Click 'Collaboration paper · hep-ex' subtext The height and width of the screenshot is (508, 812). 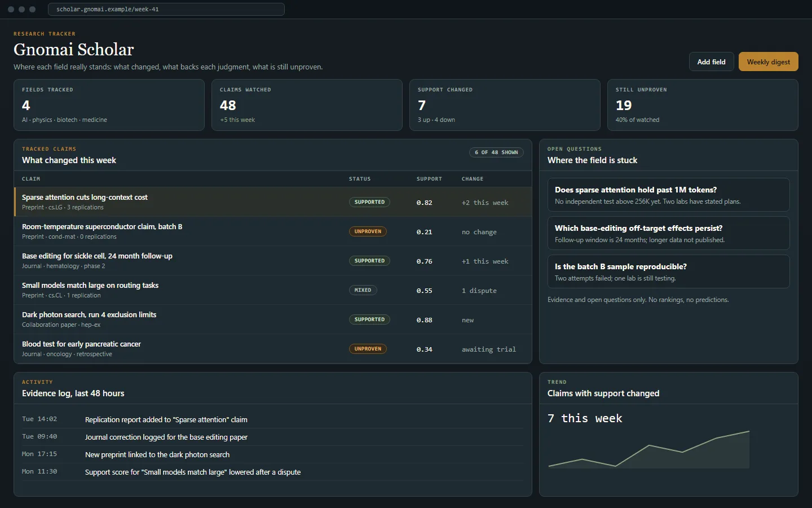click(61, 325)
